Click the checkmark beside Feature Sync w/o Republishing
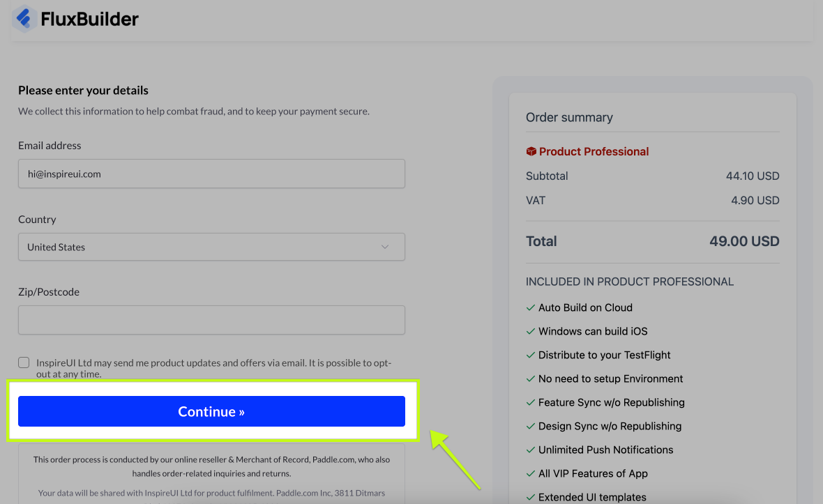The image size is (823, 504). (530, 402)
